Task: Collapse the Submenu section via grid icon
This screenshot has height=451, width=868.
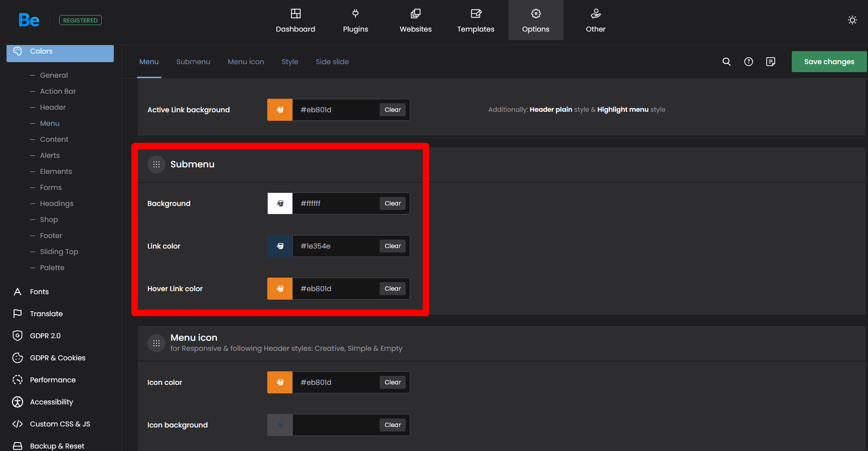Action: point(156,164)
